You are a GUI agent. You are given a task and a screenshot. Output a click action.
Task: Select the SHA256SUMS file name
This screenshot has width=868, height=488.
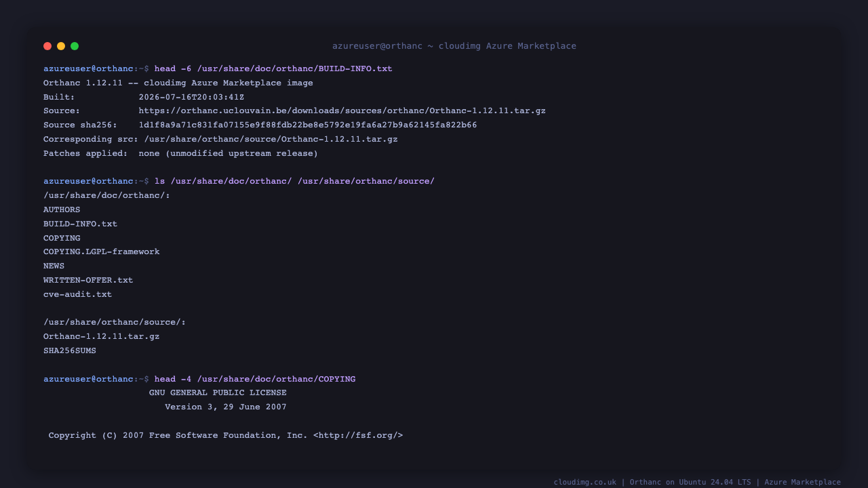coord(70,351)
